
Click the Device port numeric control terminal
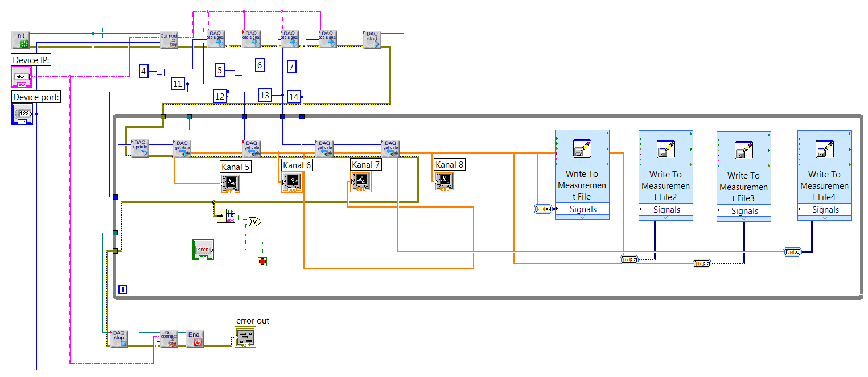coord(22,114)
